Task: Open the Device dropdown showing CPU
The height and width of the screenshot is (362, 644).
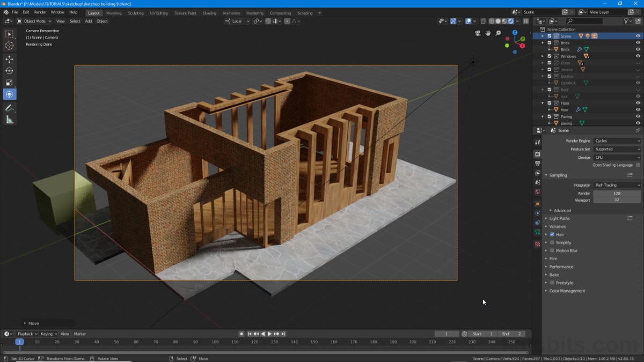Action: tap(616, 157)
